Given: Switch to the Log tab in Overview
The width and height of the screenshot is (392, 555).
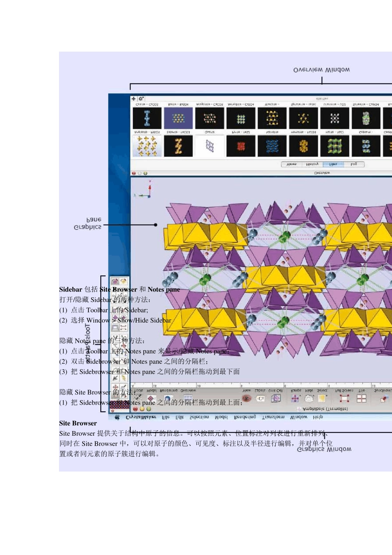Looking at the screenshot, I should pyautogui.click(x=354, y=164).
